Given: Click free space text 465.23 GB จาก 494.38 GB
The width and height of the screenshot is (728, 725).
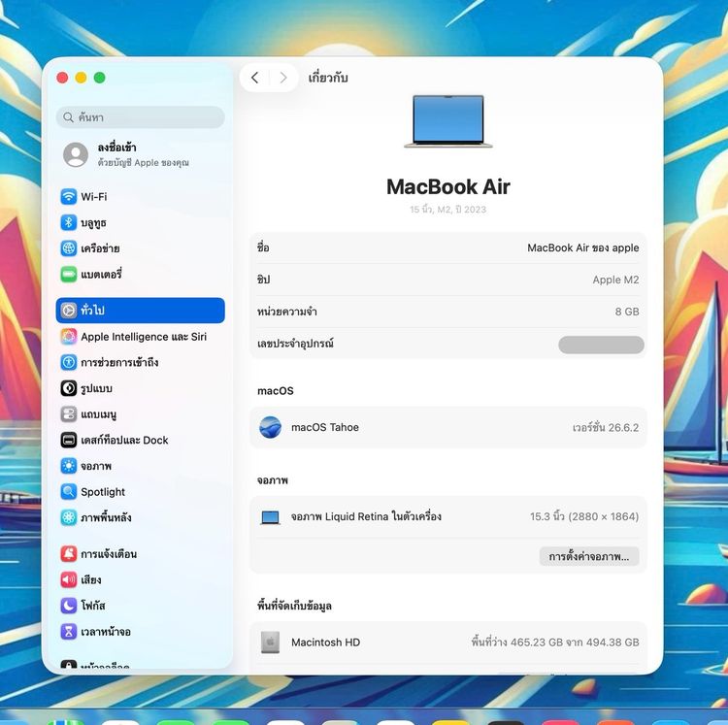Looking at the screenshot, I should (x=555, y=643).
